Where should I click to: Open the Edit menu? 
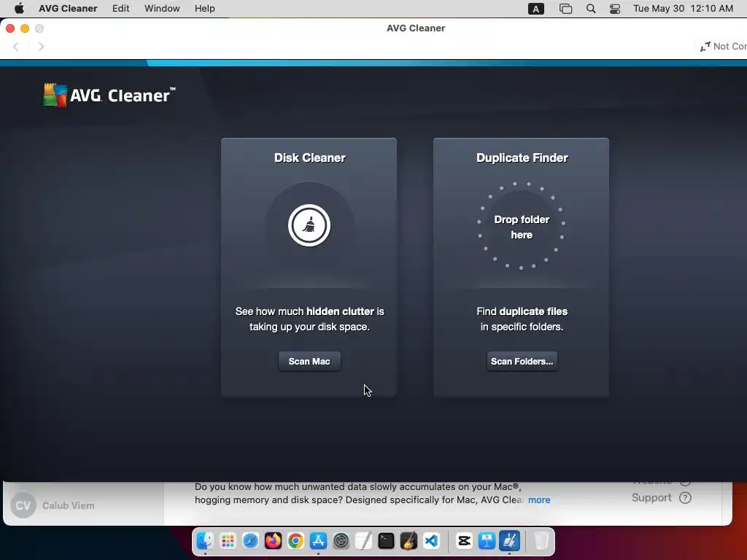coord(120,9)
